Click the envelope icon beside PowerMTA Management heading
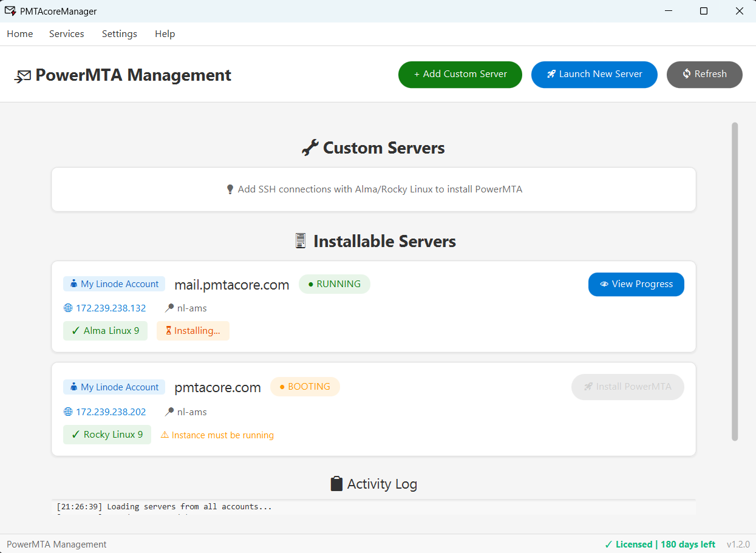This screenshot has width=756, height=553. [23, 75]
